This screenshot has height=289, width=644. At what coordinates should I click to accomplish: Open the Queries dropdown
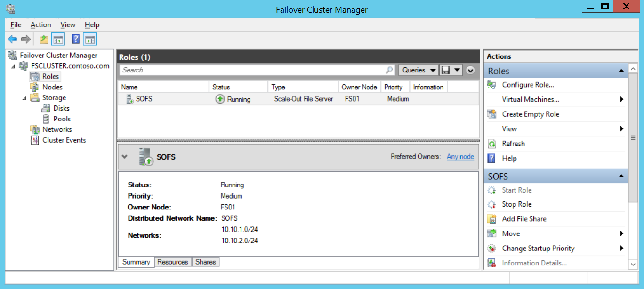[x=419, y=70]
